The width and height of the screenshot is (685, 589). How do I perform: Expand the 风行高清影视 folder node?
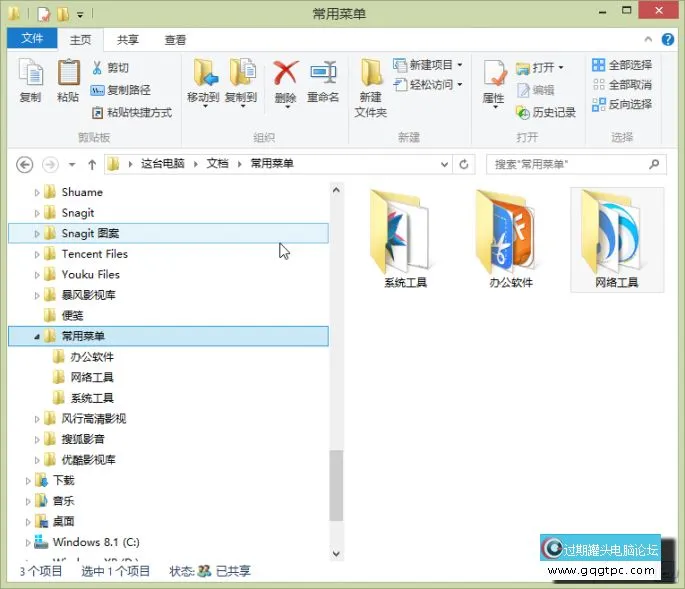click(37, 419)
